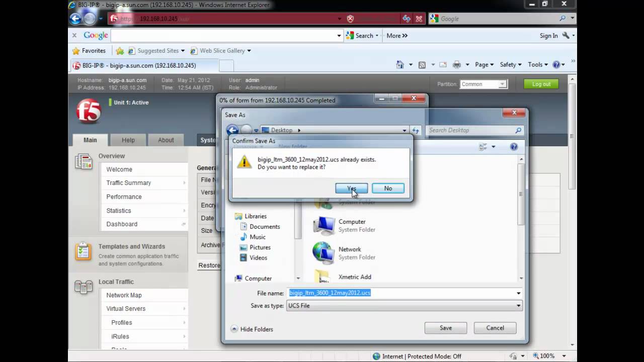Click Save in the Save As dialog
The height and width of the screenshot is (362, 644).
click(x=446, y=328)
